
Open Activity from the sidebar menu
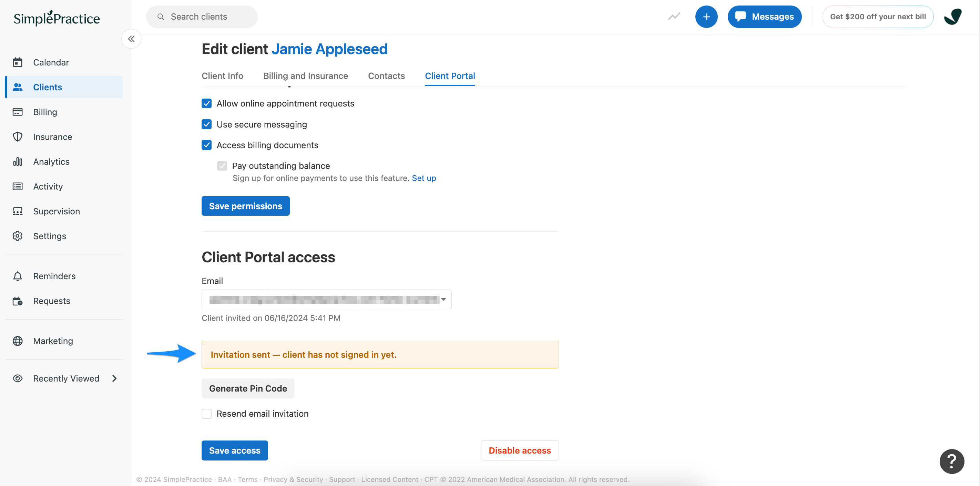[x=64, y=186]
